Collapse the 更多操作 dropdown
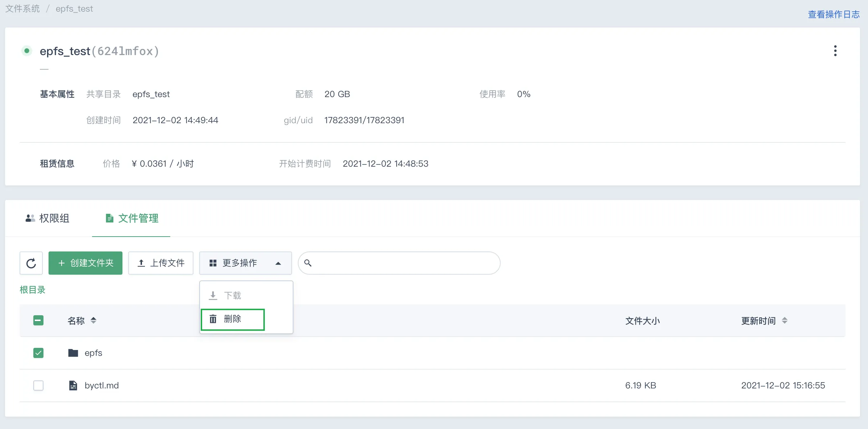This screenshot has width=868, height=429. pos(246,263)
